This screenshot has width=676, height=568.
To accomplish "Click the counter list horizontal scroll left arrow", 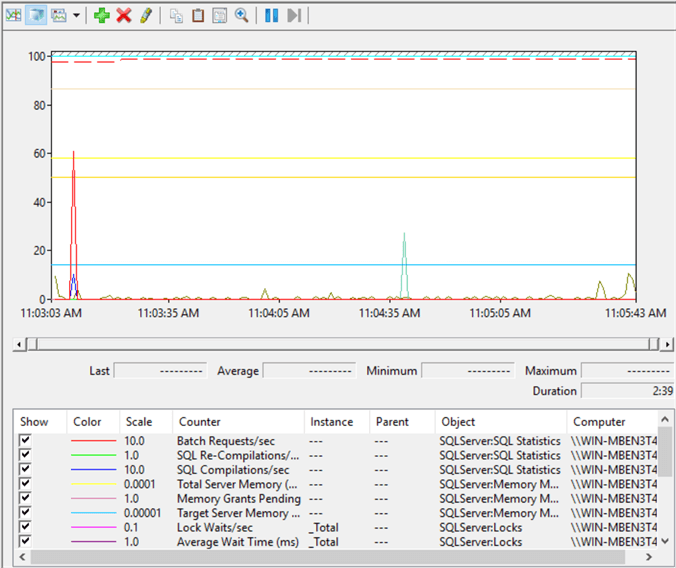I will pyautogui.click(x=22, y=557).
